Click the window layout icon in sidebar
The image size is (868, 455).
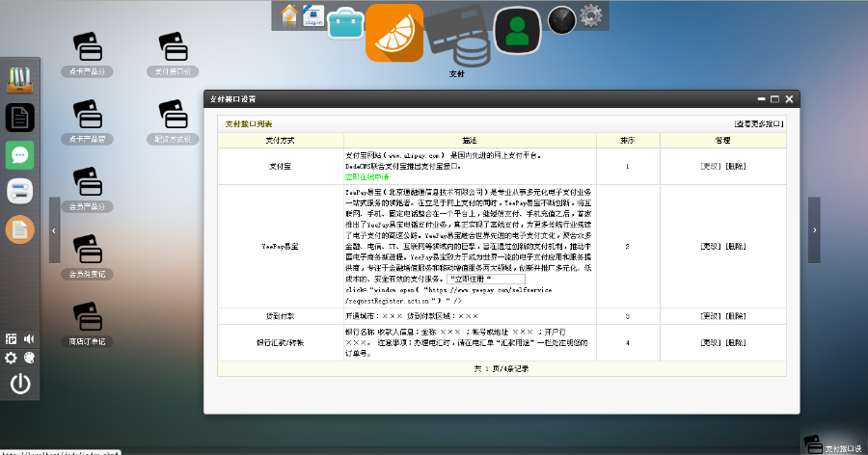point(11,338)
